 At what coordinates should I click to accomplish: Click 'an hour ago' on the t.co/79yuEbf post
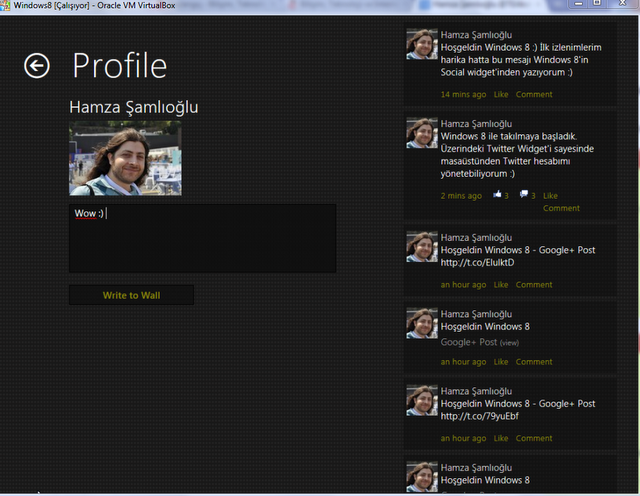(463, 438)
